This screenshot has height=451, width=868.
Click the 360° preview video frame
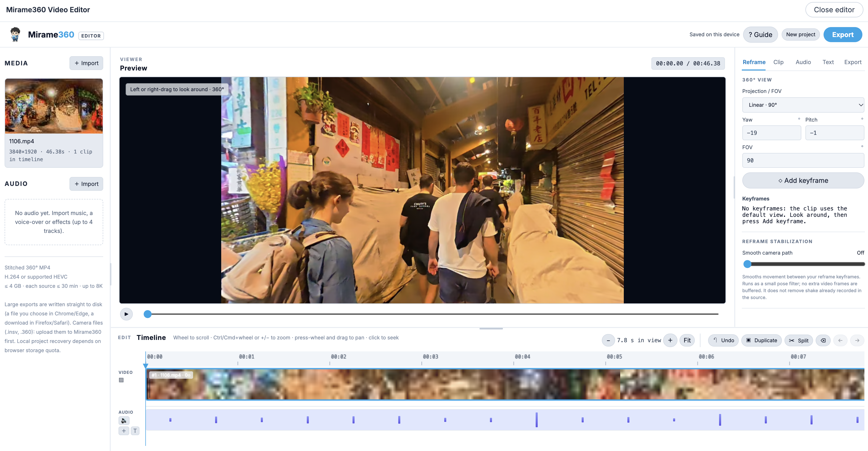pos(422,190)
